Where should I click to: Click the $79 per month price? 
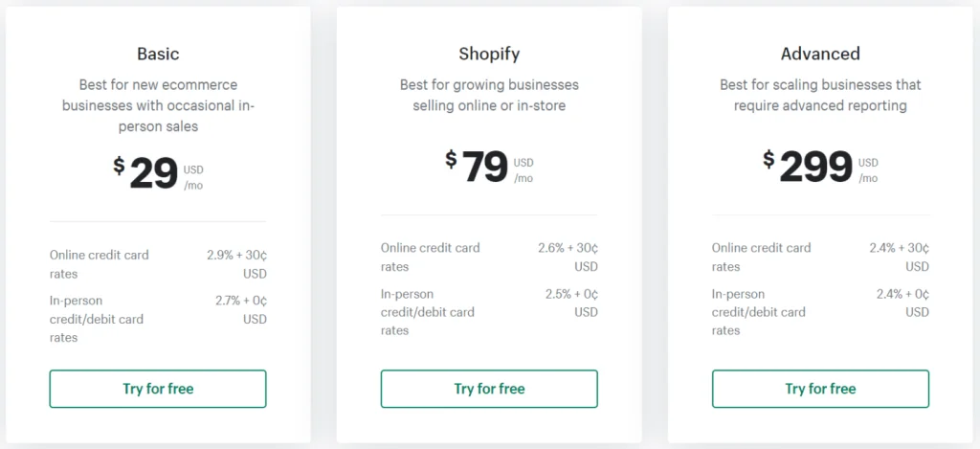pyautogui.click(x=485, y=166)
